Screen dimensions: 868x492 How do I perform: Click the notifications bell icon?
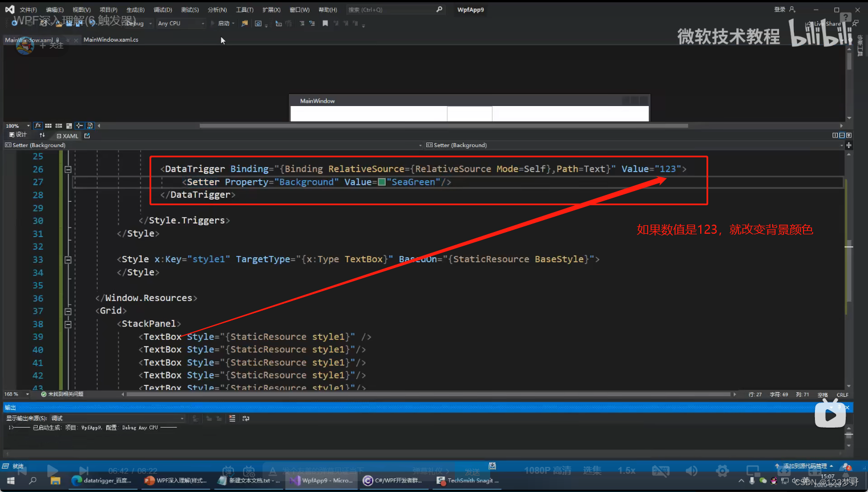pos(846,466)
